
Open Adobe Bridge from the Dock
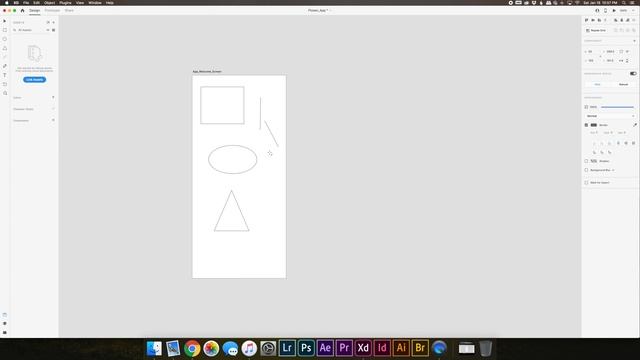pos(420,348)
